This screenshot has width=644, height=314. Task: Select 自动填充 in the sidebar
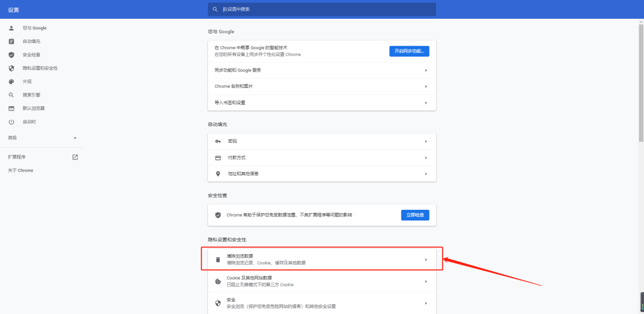[32, 41]
